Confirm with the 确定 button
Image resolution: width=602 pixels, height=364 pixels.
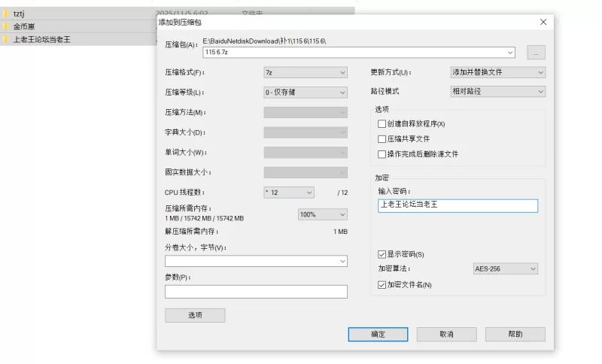(x=378, y=334)
